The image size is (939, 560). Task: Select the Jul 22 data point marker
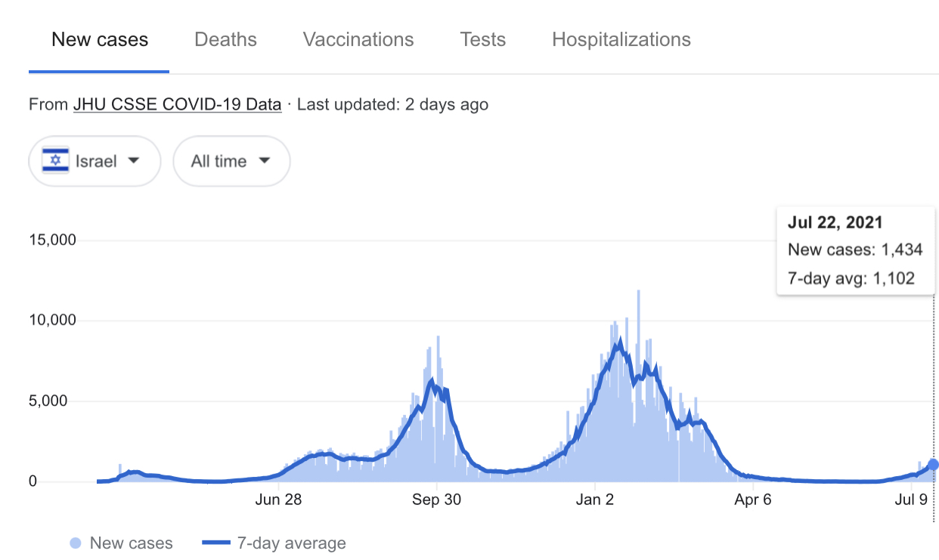934,464
